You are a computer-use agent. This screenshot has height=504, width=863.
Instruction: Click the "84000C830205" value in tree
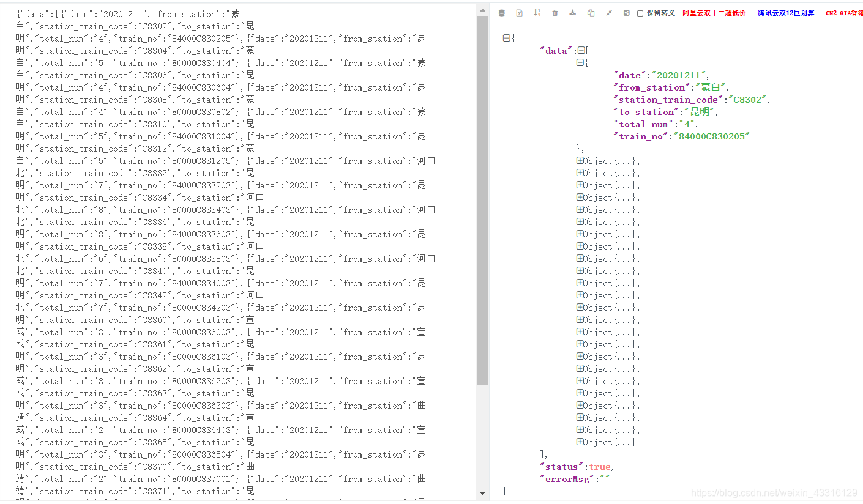711,136
